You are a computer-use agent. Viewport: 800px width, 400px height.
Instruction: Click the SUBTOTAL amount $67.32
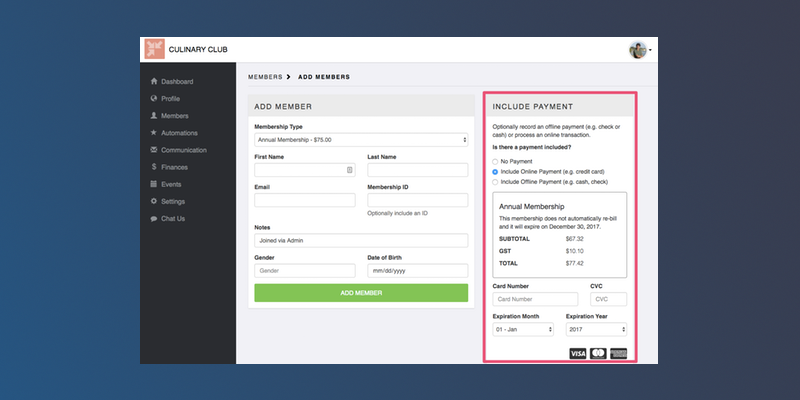(574, 238)
